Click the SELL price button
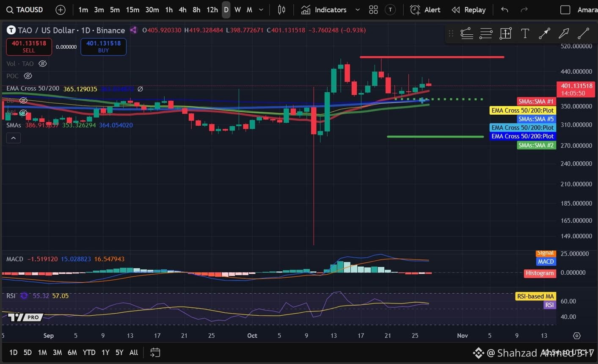The image size is (598, 364). [29, 47]
